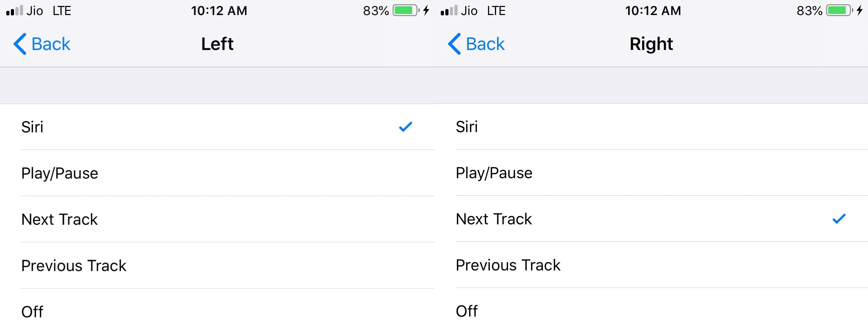Set Right AirPod double-tap to Off
Screen dimensions: 868x333
click(x=651, y=311)
